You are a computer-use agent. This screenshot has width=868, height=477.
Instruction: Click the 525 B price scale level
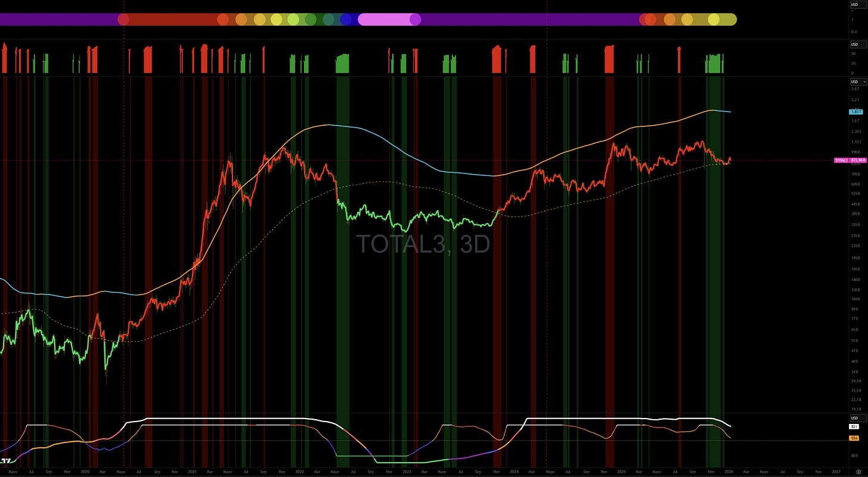(x=855, y=193)
